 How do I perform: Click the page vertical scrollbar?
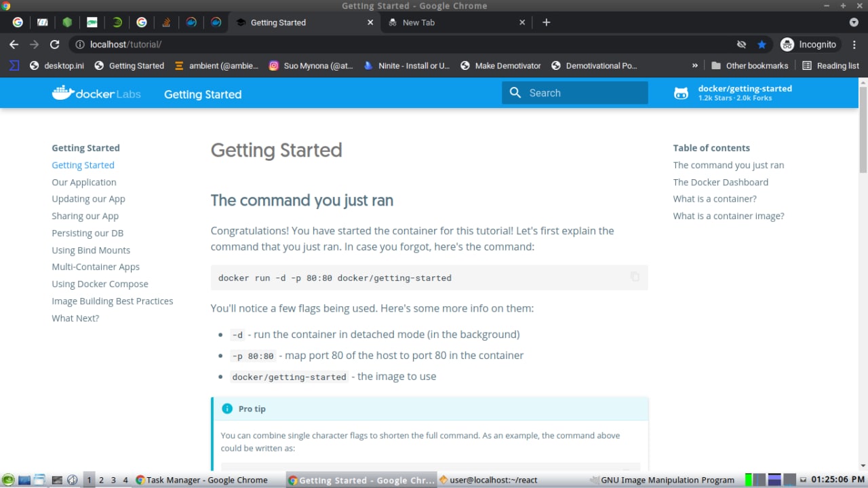pyautogui.click(x=863, y=129)
